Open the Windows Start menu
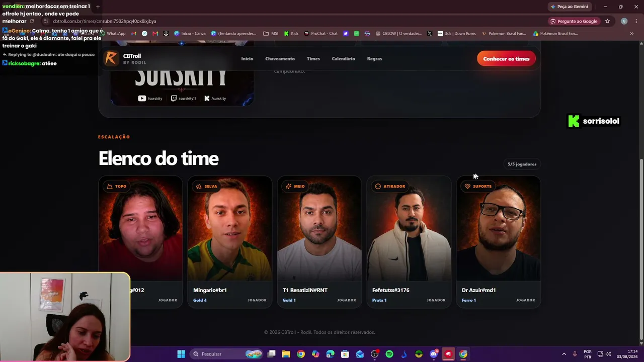The image size is (644, 362). [181, 354]
